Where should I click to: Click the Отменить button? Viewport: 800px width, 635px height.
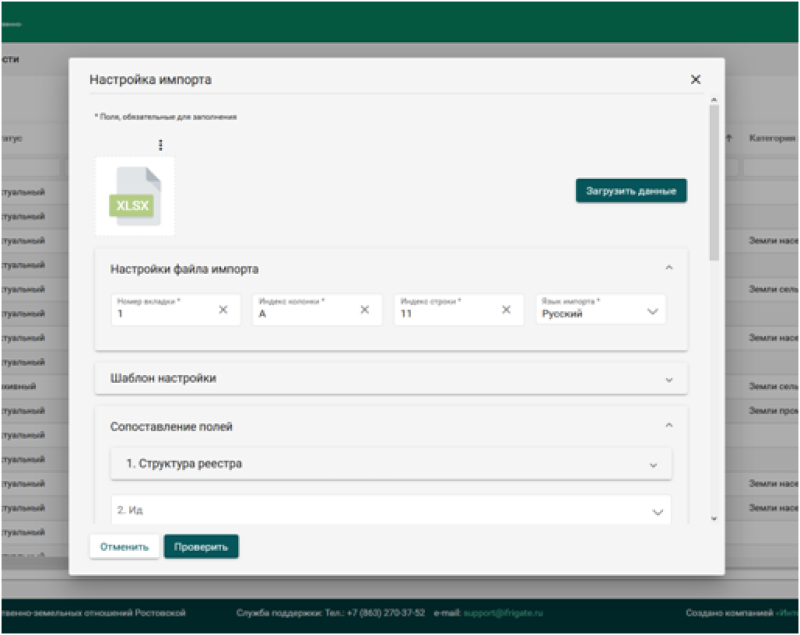tap(124, 547)
